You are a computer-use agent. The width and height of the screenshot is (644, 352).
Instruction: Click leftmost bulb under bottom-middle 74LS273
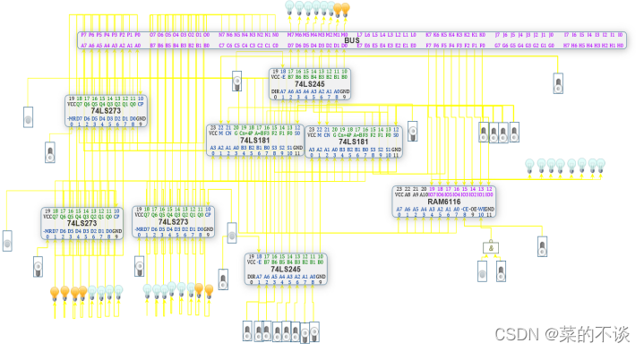click(147, 291)
